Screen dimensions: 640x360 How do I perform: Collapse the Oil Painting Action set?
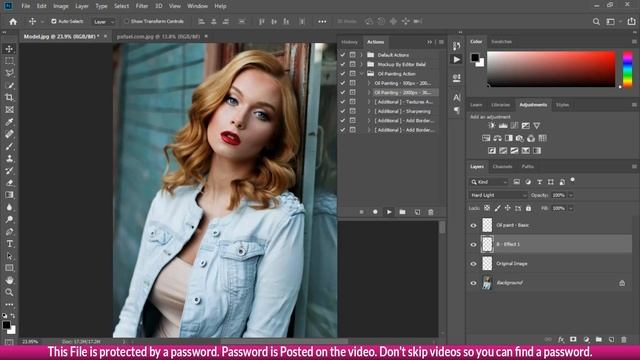tap(361, 73)
